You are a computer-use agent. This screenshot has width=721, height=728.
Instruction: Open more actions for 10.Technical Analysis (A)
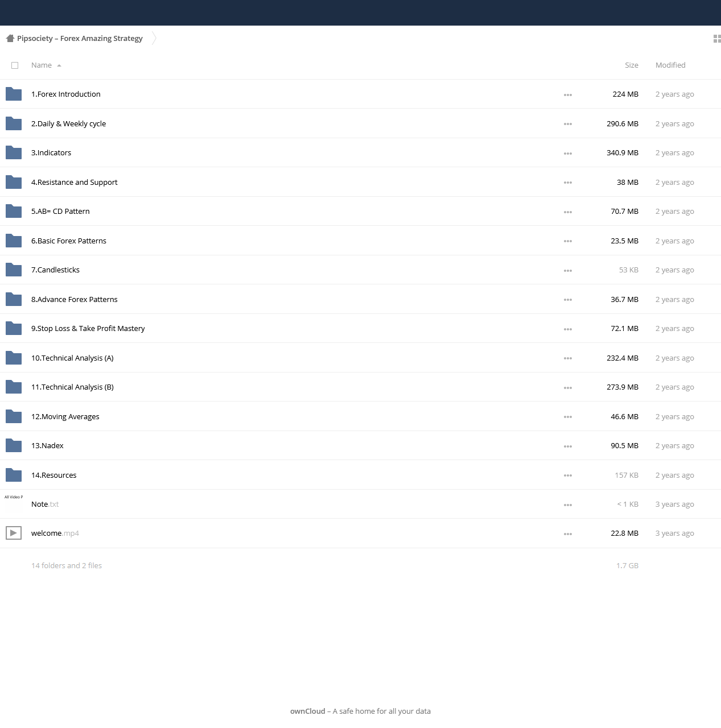[x=568, y=358]
